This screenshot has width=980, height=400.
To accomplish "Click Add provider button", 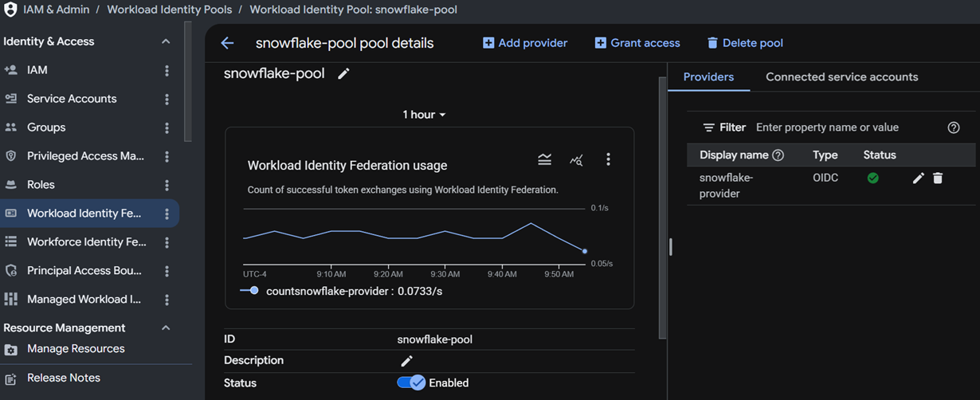I will point(525,43).
